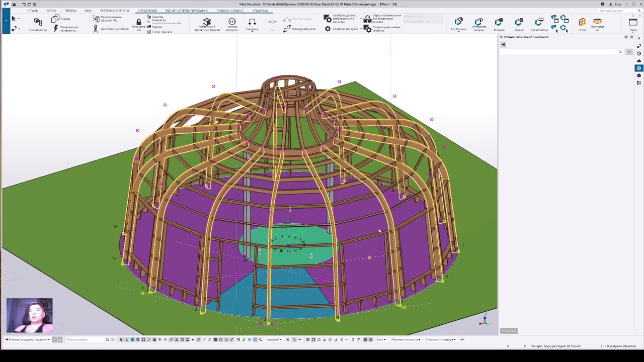Open the ПРАВКА ribbon tab
Viewport: 644px width, 362px height.
coord(70,11)
